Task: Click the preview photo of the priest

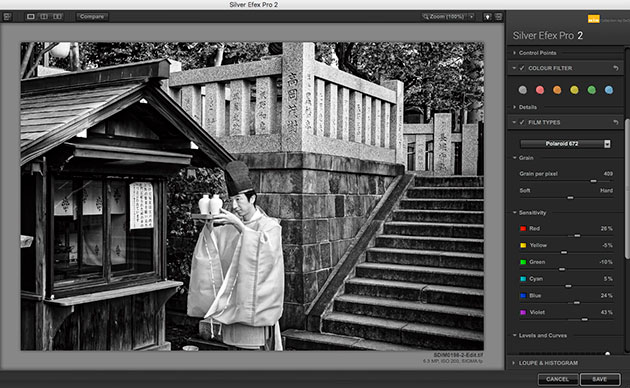Action: 252,196
